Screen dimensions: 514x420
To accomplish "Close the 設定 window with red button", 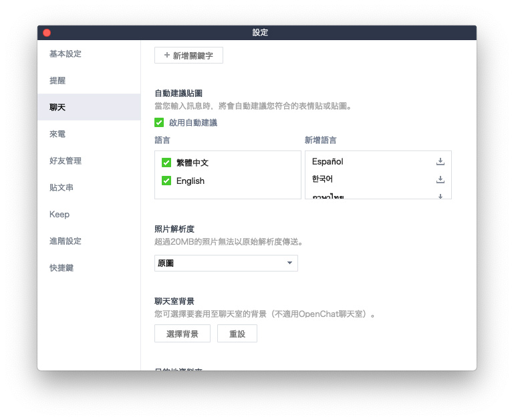I will click(47, 32).
